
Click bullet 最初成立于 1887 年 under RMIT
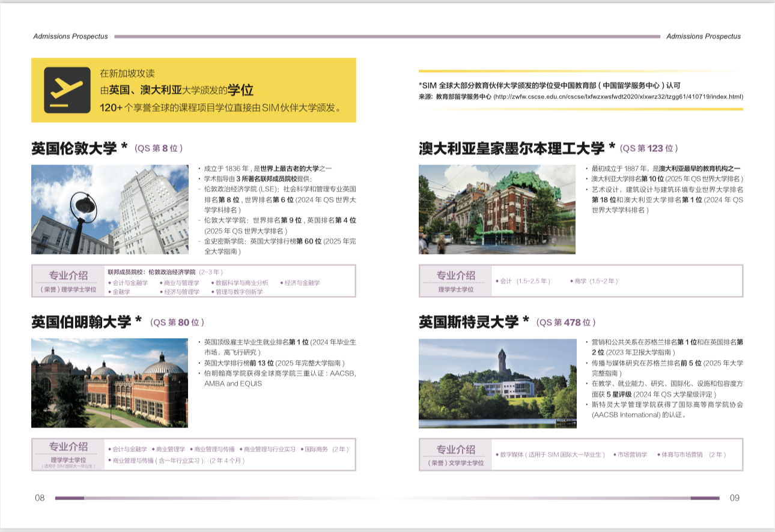point(666,169)
